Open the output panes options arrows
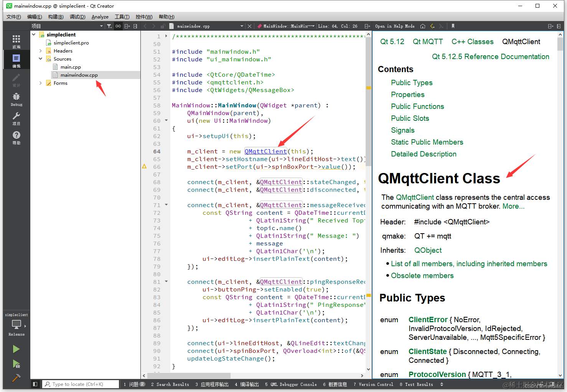 [x=442, y=384]
